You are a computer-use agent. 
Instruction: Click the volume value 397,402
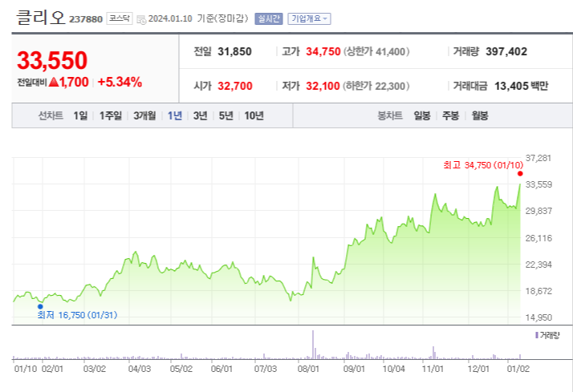(x=506, y=51)
